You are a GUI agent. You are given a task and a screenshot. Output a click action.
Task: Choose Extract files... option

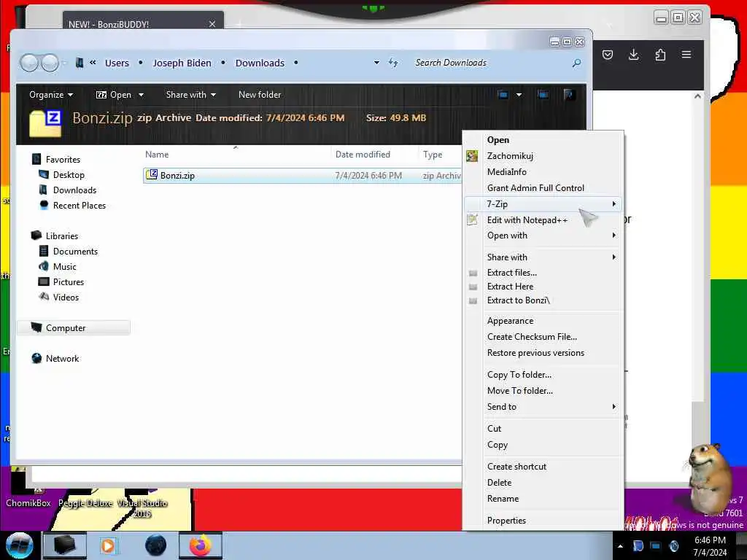tap(543, 273)
